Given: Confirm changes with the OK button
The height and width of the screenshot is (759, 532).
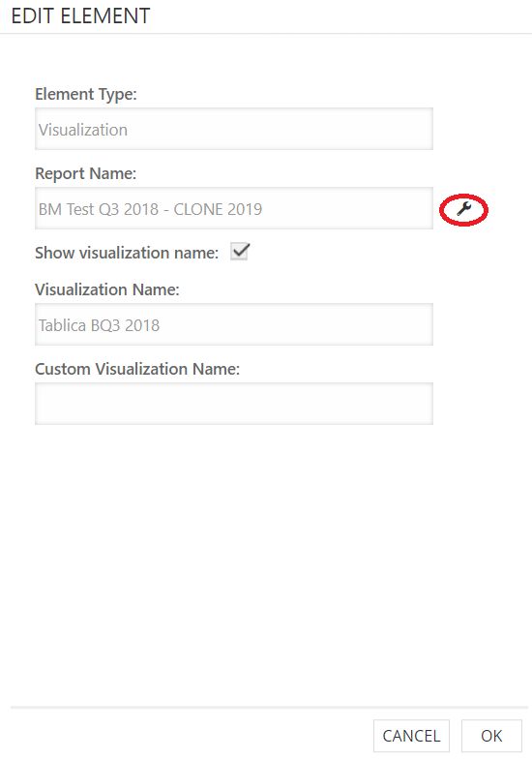Looking at the screenshot, I should coord(491,736).
